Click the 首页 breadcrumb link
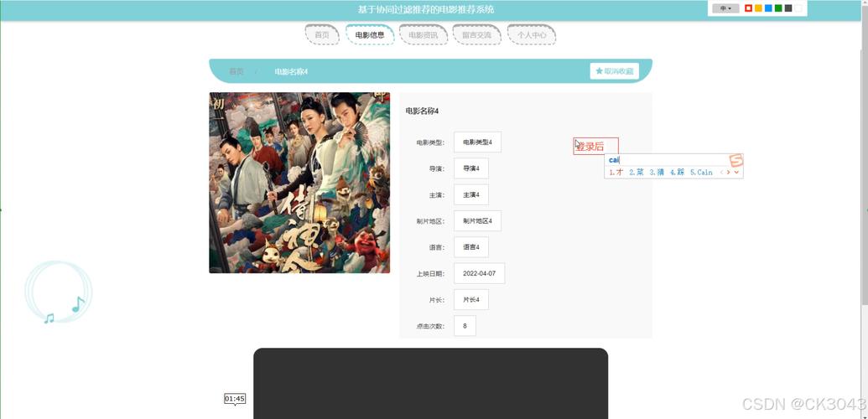Image resolution: width=868 pixels, height=419 pixels. pos(236,71)
